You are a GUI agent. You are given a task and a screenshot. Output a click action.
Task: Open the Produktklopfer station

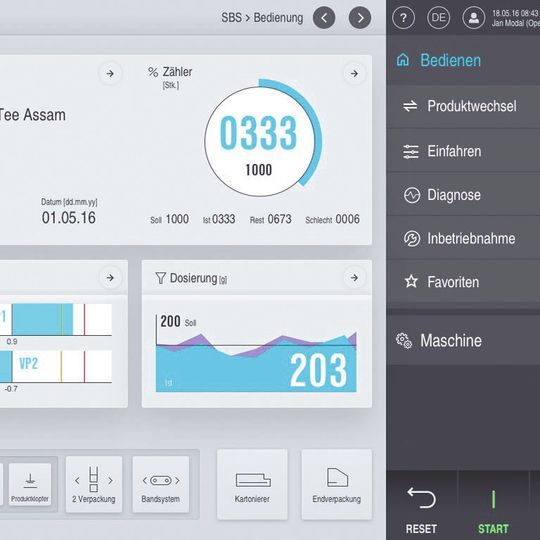coord(30,484)
